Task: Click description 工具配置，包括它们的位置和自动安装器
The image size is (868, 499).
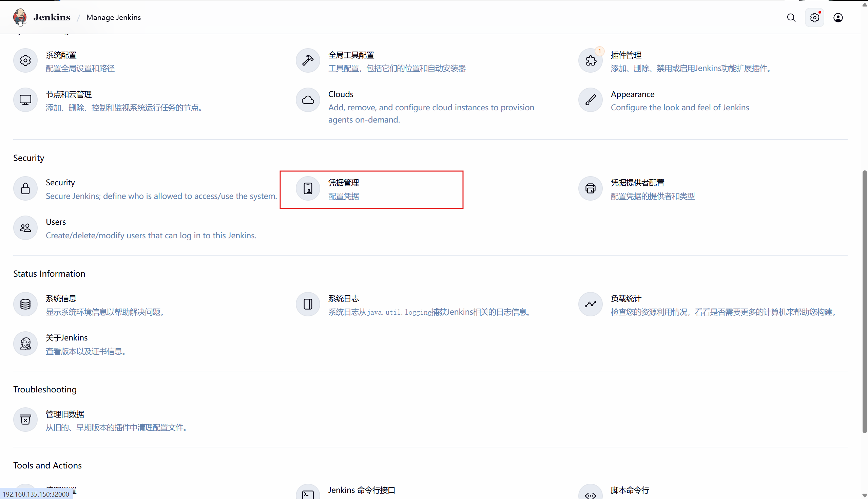Action: (397, 69)
